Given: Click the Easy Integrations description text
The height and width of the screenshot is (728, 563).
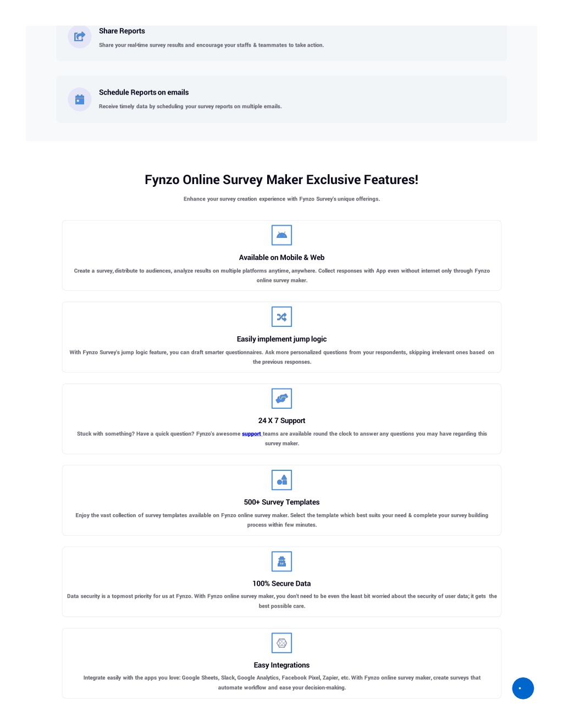Looking at the screenshot, I should (281, 683).
